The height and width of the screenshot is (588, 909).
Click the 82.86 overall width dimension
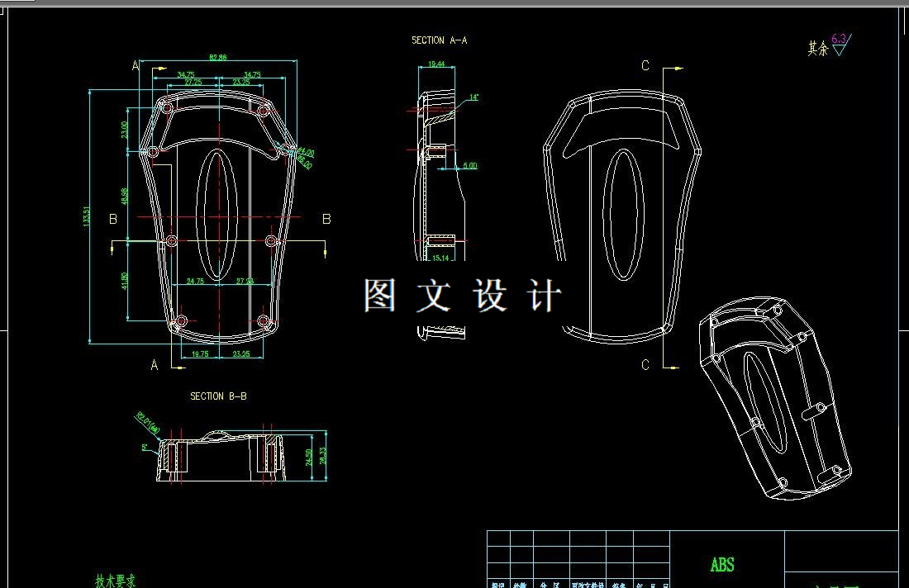point(218,57)
